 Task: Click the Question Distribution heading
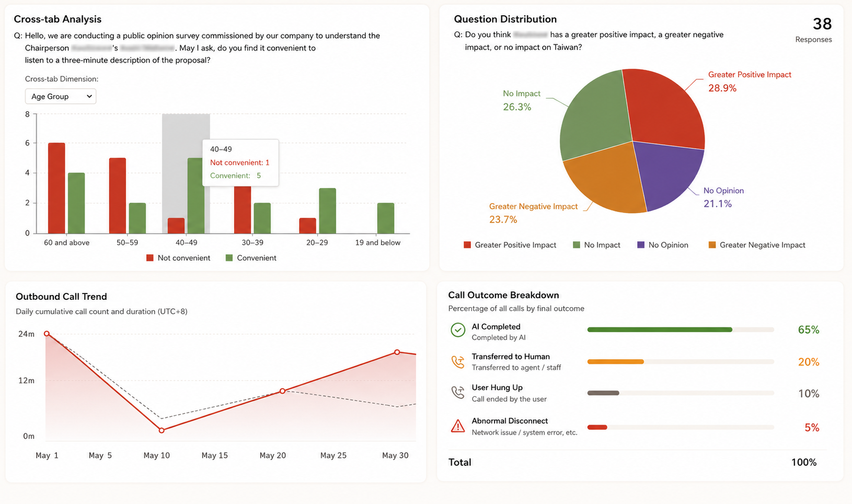[505, 19]
